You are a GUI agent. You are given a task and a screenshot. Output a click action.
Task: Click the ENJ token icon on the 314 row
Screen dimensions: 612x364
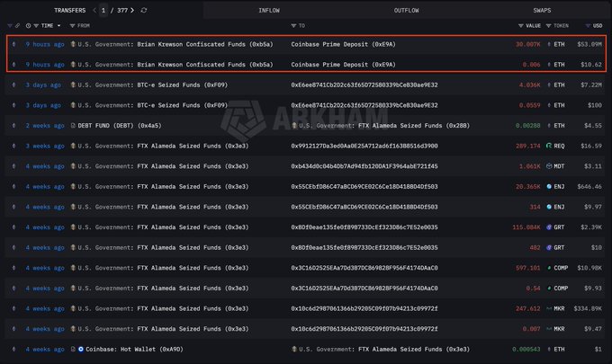pyautogui.click(x=549, y=207)
